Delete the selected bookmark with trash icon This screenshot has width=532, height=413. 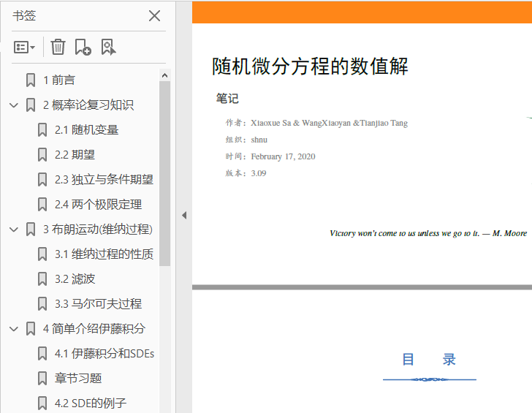[58, 48]
